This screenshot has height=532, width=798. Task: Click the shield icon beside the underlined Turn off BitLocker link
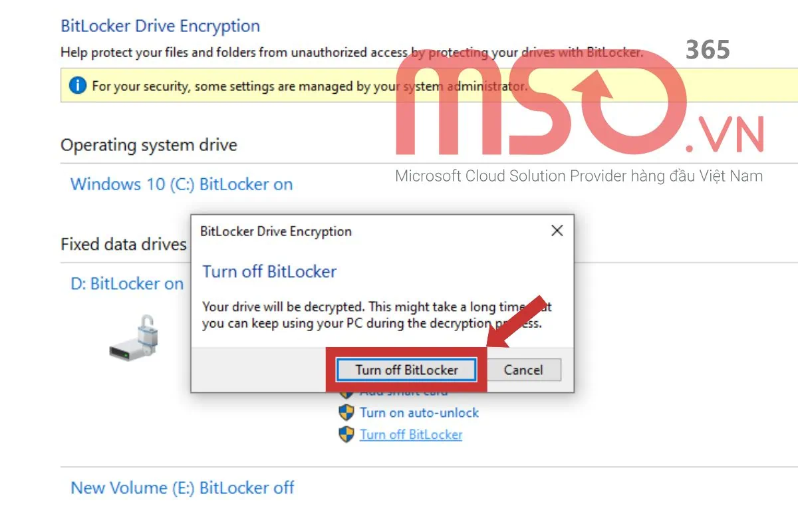(346, 435)
